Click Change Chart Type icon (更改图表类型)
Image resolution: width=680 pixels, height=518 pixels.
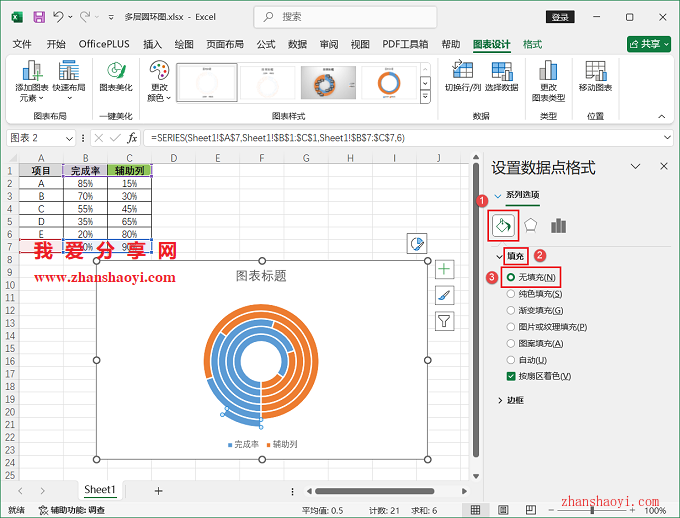(548, 80)
